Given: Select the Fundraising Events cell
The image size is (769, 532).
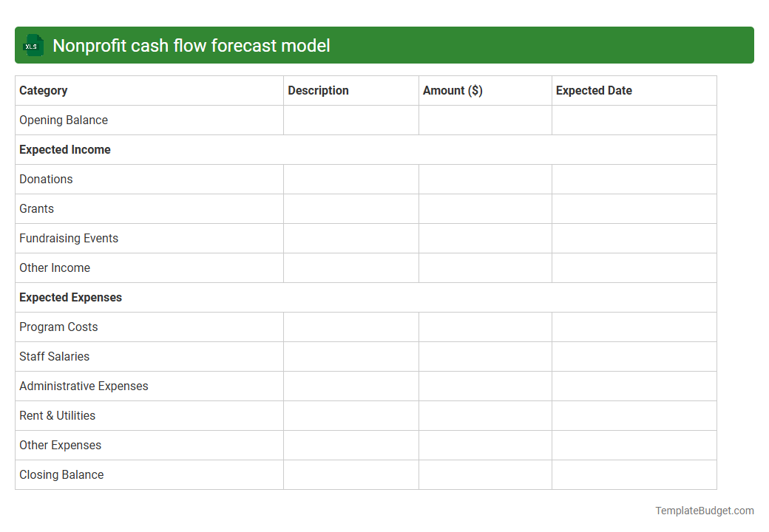Looking at the screenshot, I should 69,238.
